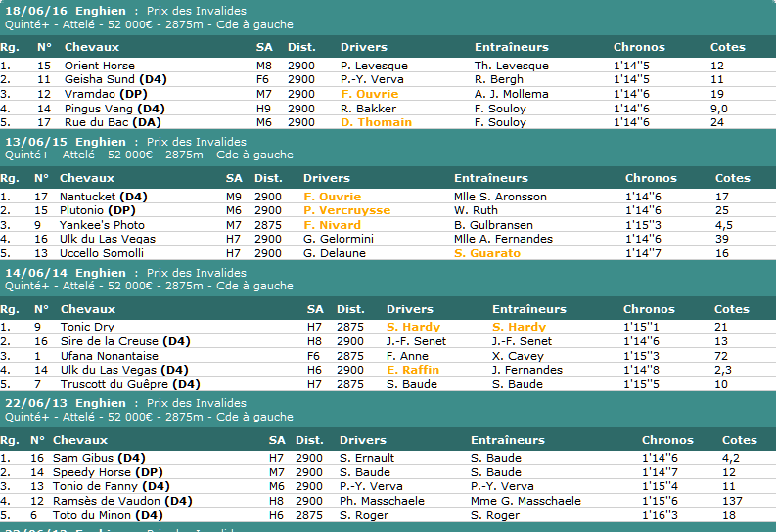Select the 18/06/16 Enghien race header
Screen dimensions: 776x532
(x=66, y=11)
